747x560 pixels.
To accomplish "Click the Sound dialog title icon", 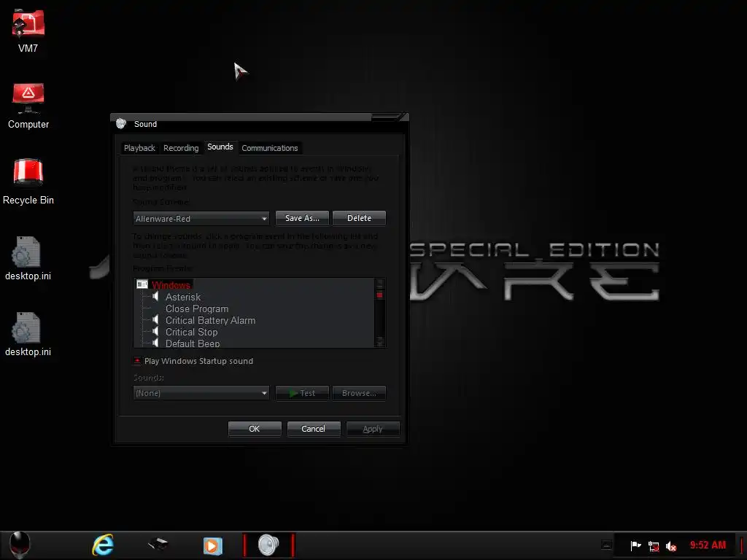I will [122, 124].
